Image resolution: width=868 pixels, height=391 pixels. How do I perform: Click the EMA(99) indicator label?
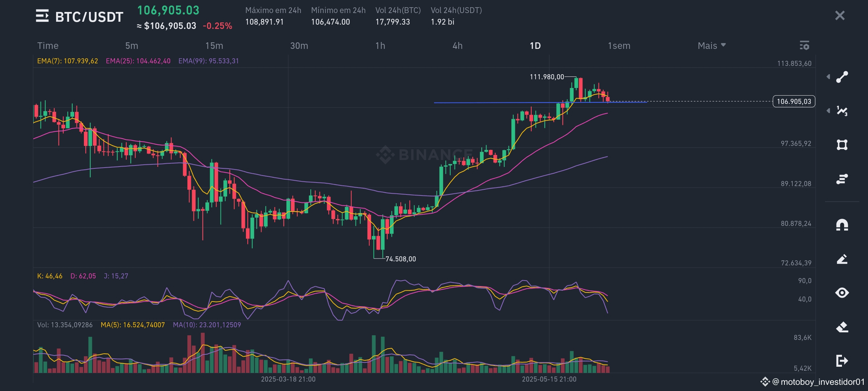[209, 61]
